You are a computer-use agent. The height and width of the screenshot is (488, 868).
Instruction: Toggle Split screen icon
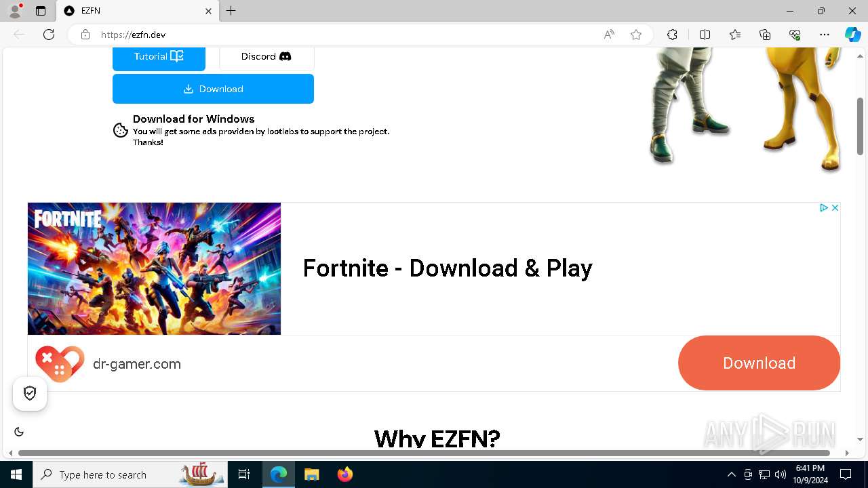(705, 35)
